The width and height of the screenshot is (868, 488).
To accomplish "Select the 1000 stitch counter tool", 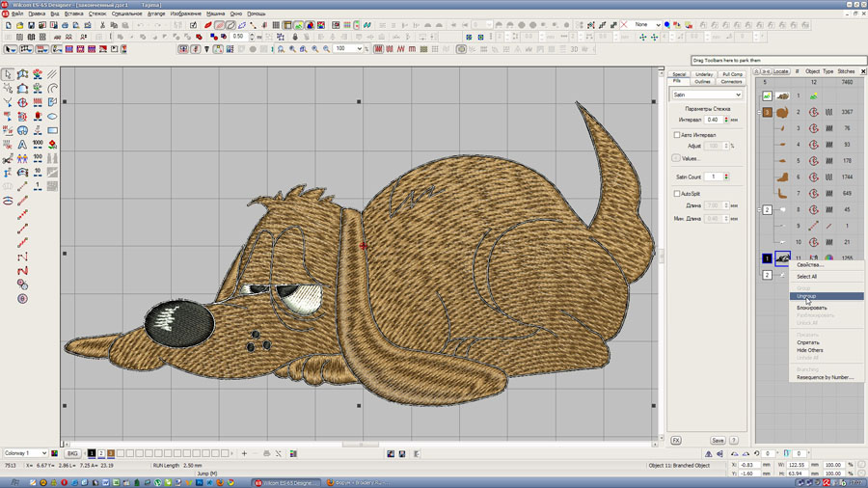I will (38, 144).
